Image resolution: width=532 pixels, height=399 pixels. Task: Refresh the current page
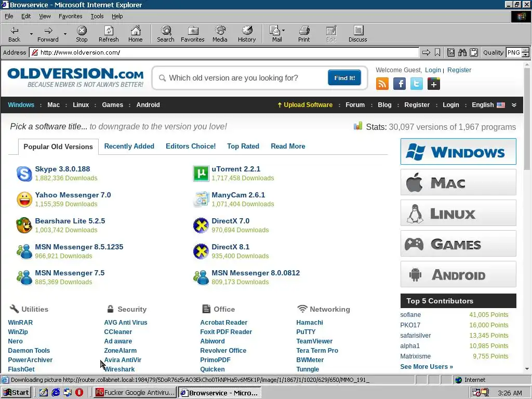(x=109, y=34)
